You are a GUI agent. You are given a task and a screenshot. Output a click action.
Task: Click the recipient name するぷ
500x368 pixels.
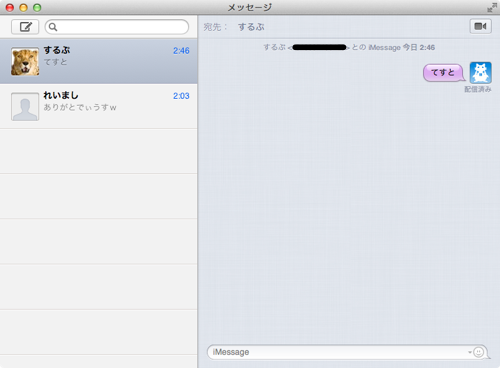(x=251, y=27)
